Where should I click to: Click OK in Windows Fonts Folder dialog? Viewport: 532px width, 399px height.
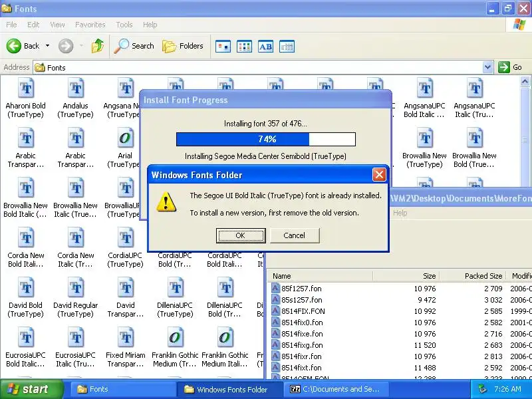[241, 235]
